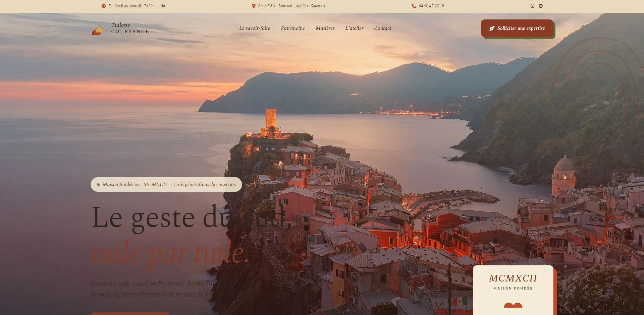Click the MAISON FONDÉE card label
Image resolution: width=644 pixels, height=315 pixels.
[x=513, y=289]
